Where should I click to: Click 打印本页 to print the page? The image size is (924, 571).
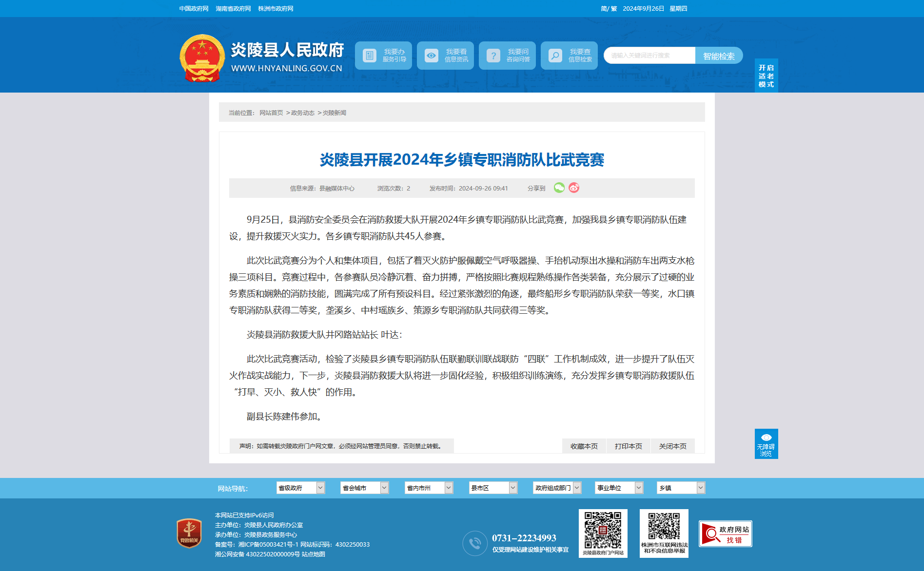[x=629, y=446]
